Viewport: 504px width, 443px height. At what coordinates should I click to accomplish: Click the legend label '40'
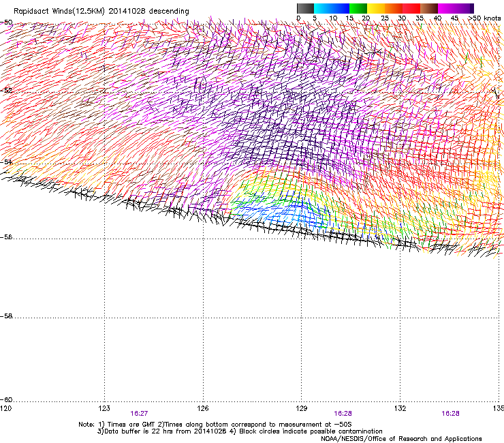(x=437, y=18)
